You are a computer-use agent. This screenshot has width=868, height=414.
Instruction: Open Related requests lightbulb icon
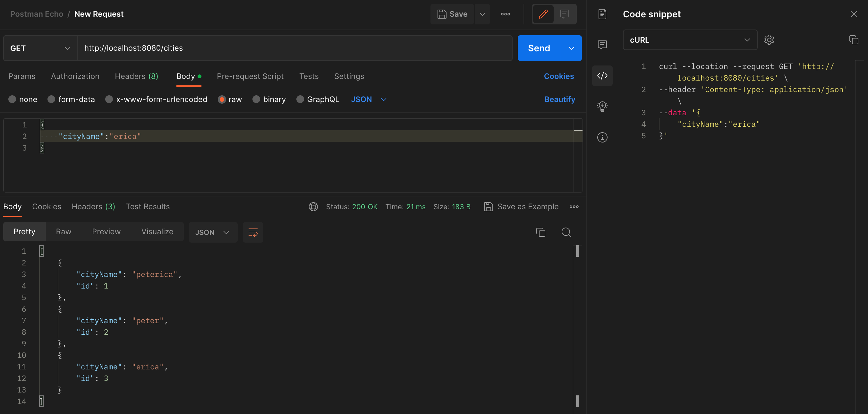tap(602, 106)
